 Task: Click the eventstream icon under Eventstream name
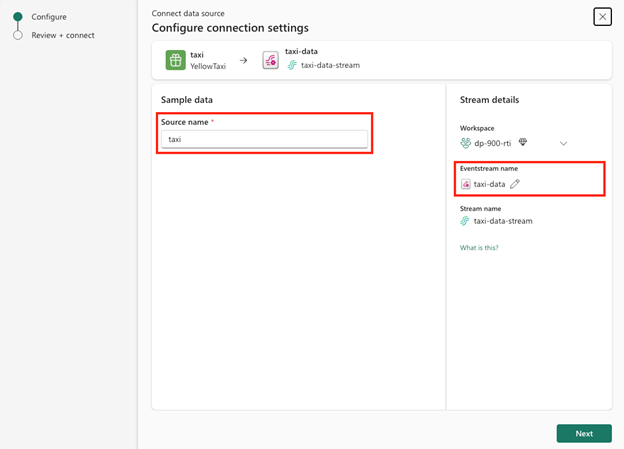466,184
